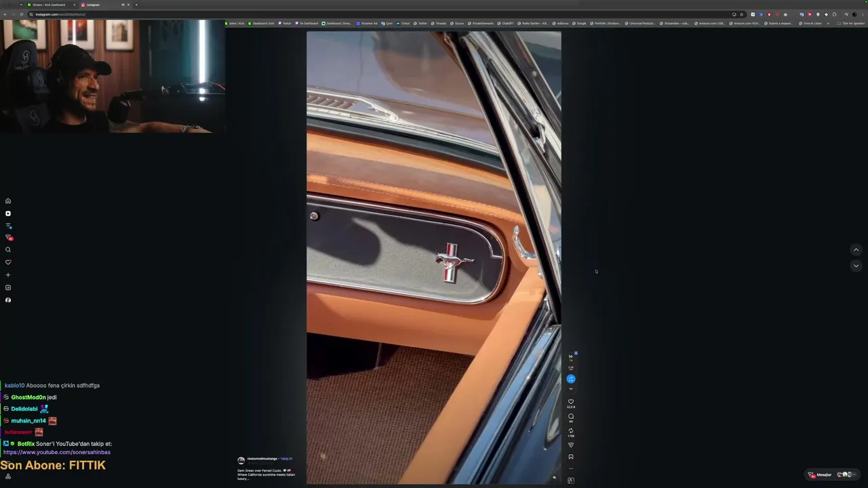Expand the chevron below the blue circular button
868x488 pixels.
pyautogui.click(x=571, y=389)
